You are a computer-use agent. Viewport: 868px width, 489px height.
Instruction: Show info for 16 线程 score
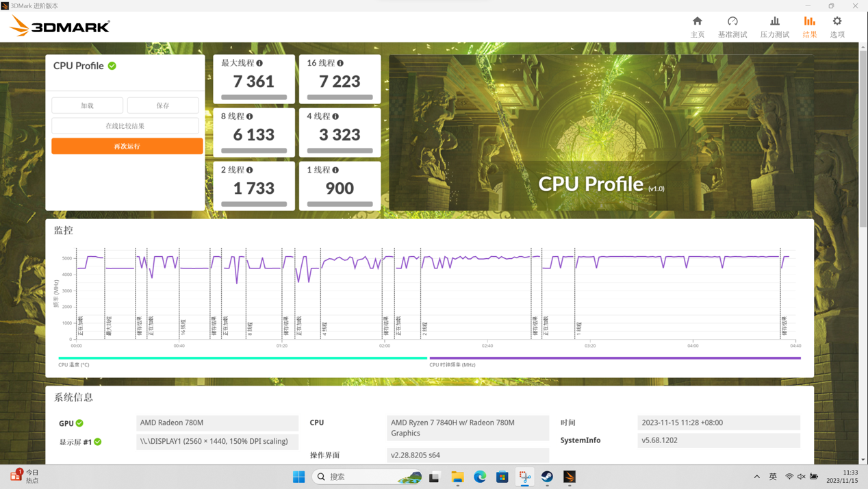[340, 63]
